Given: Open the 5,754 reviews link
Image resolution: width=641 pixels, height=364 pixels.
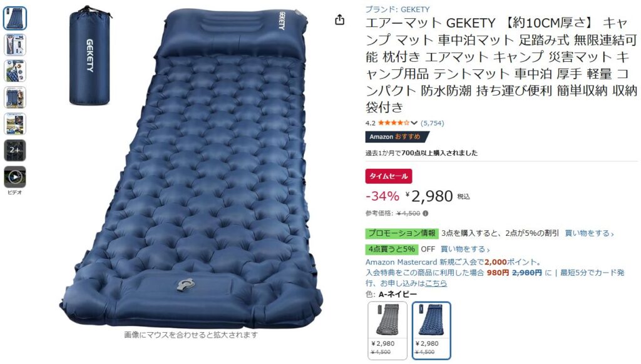Looking at the screenshot, I should coord(432,123).
